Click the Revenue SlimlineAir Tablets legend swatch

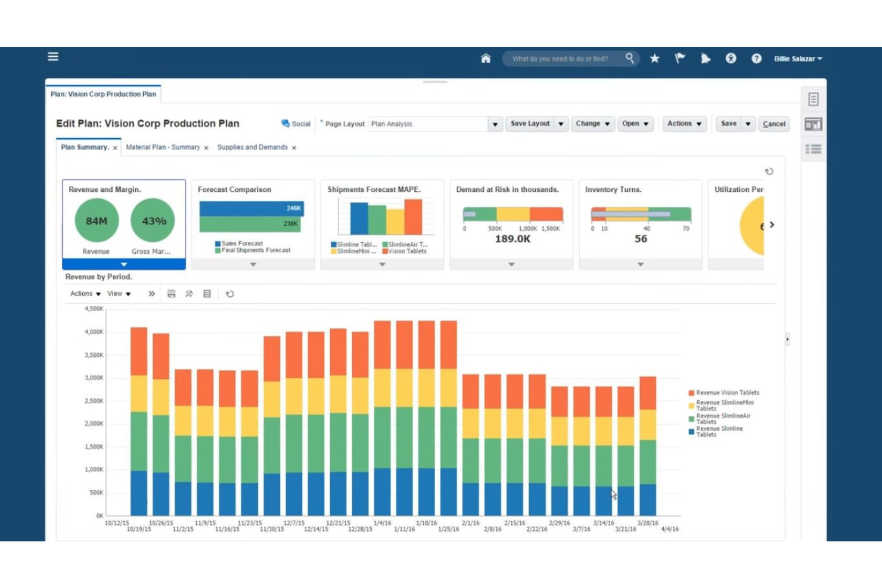[x=691, y=419]
